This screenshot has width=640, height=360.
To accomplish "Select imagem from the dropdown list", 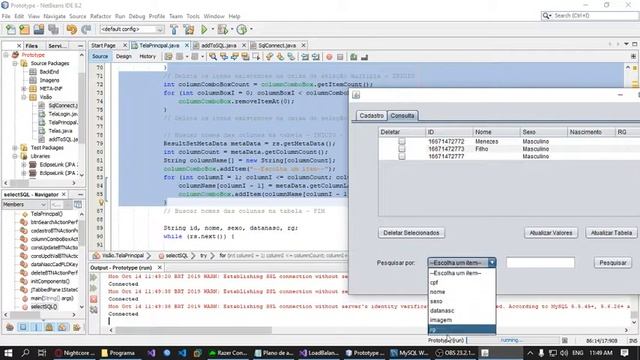I will pyautogui.click(x=462, y=320).
